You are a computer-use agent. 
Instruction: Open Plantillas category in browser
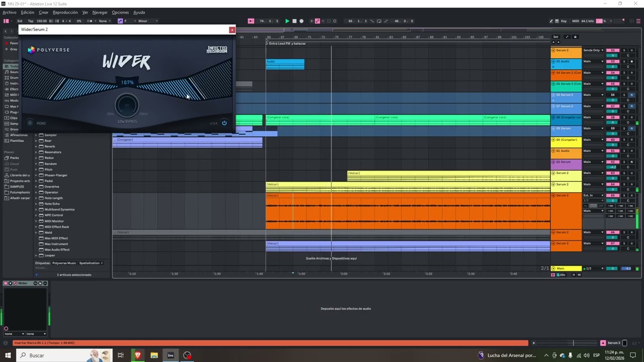[17, 141]
